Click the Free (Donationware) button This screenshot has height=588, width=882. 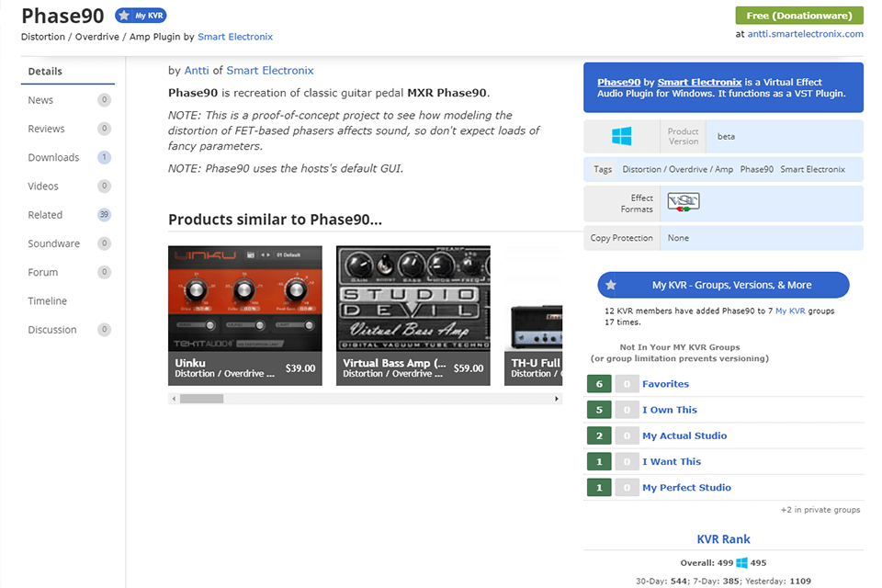click(798, 16)
